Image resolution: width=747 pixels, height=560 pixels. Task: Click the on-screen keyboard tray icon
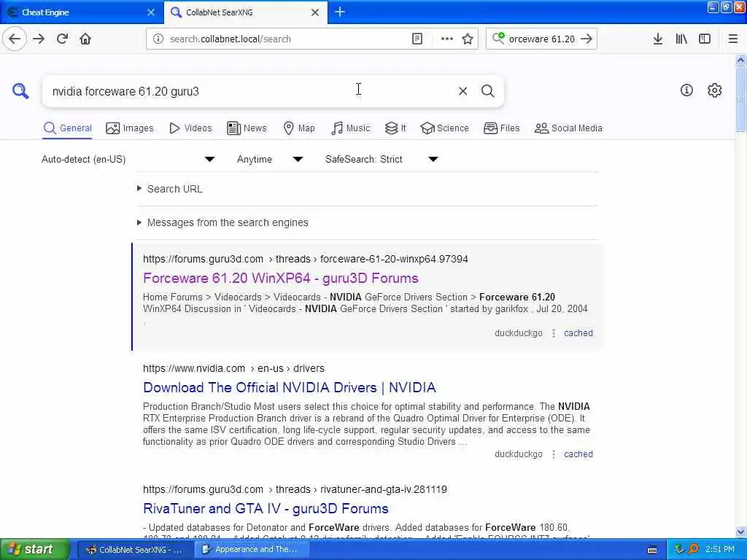point(653,550)
